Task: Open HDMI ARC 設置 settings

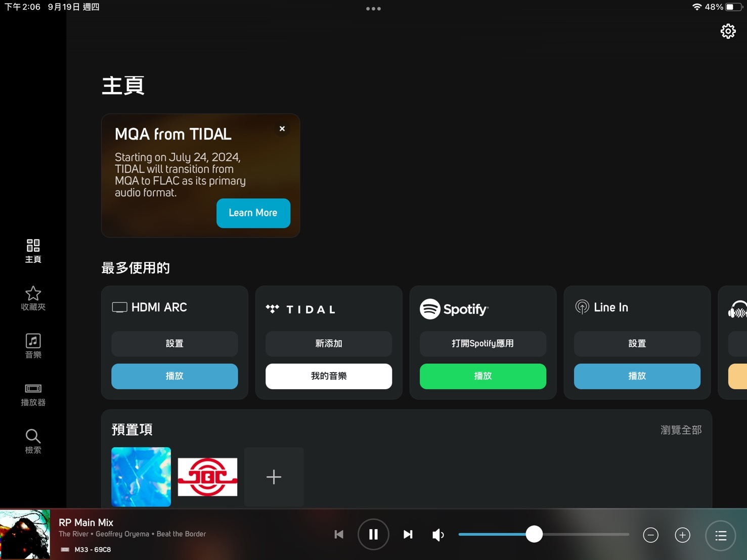Action: tap(174, 344)
